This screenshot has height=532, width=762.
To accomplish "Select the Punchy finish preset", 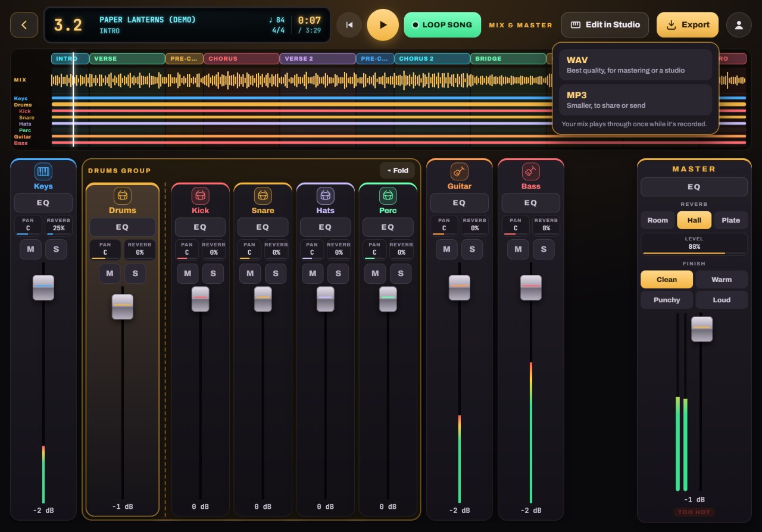I will tap(667, 300).
